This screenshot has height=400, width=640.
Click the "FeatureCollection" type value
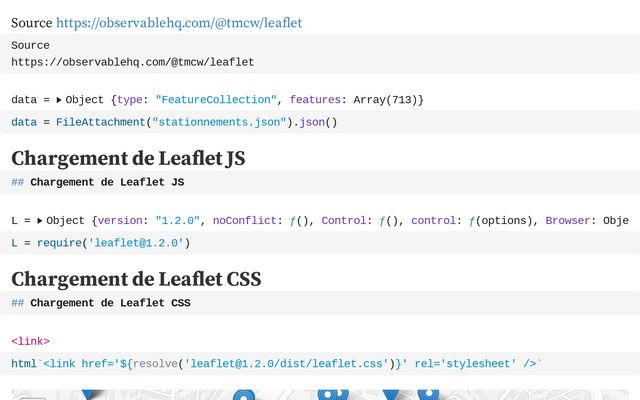pyautogui.click(x=216, y=100)
